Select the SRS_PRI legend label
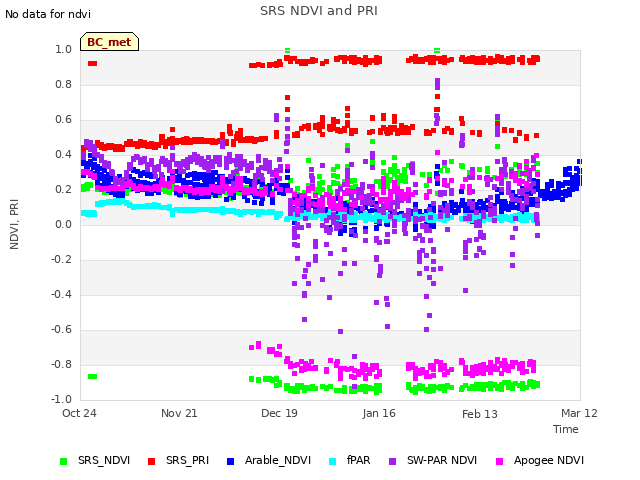Image resolution: width=640 pixels, height=480 pixels. tap(187, 460)
